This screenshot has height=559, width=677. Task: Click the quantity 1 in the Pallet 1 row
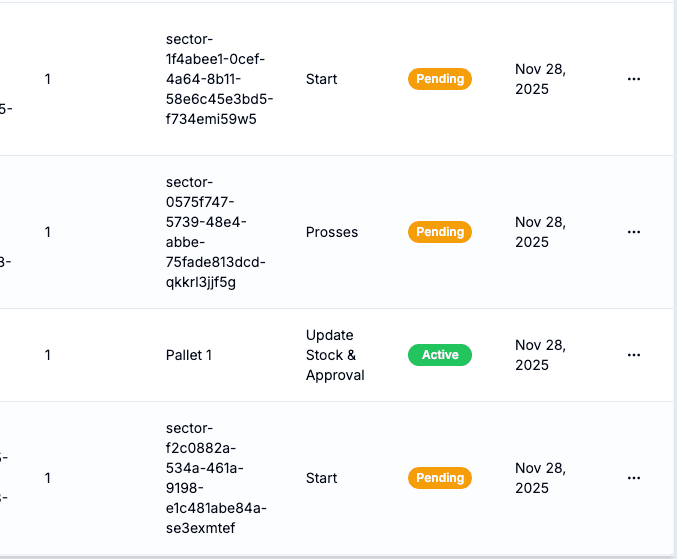coord(47,355)
